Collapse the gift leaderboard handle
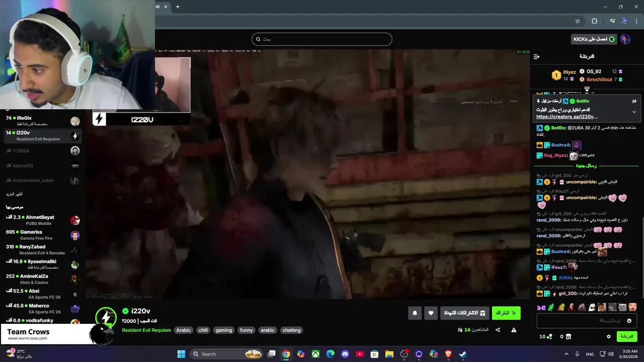 pyautogui.click(x=587, y=89)
